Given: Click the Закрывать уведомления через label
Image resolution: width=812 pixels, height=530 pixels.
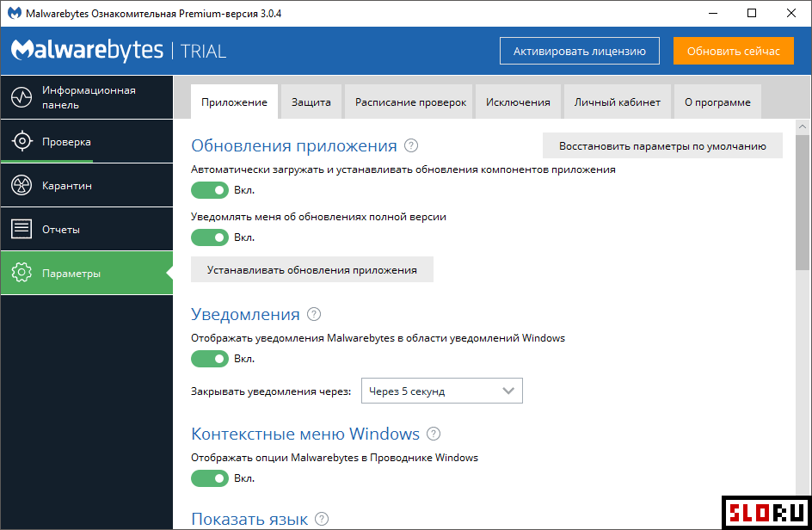Looking at the screenshot, I should click(271, 391).
